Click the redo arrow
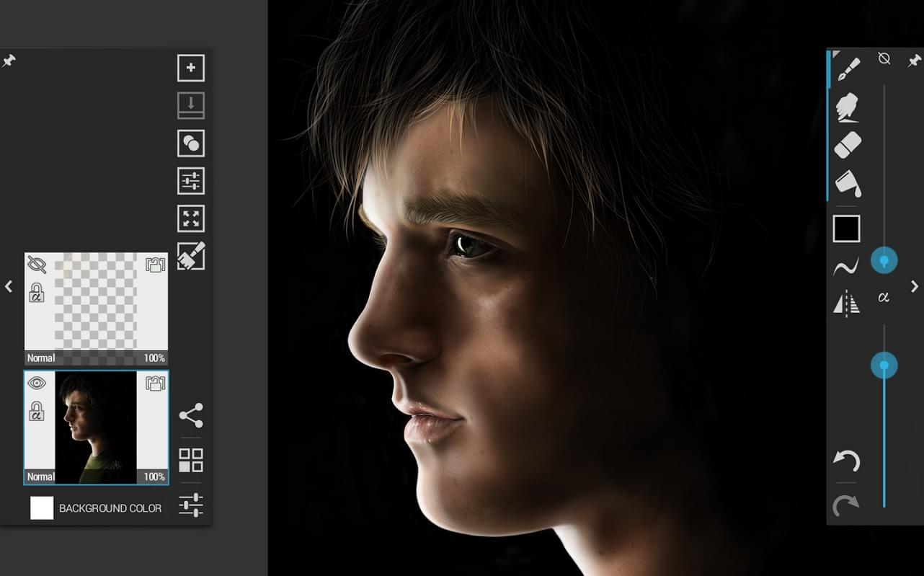The width and height of the screenshot is (924, 576). pos(846,505)
